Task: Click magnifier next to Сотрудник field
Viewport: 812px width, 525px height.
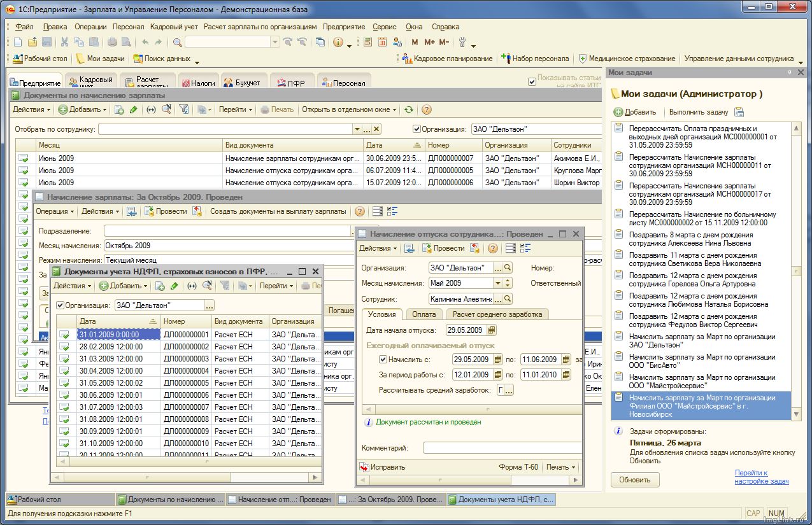Action: (x=508, y=298)
